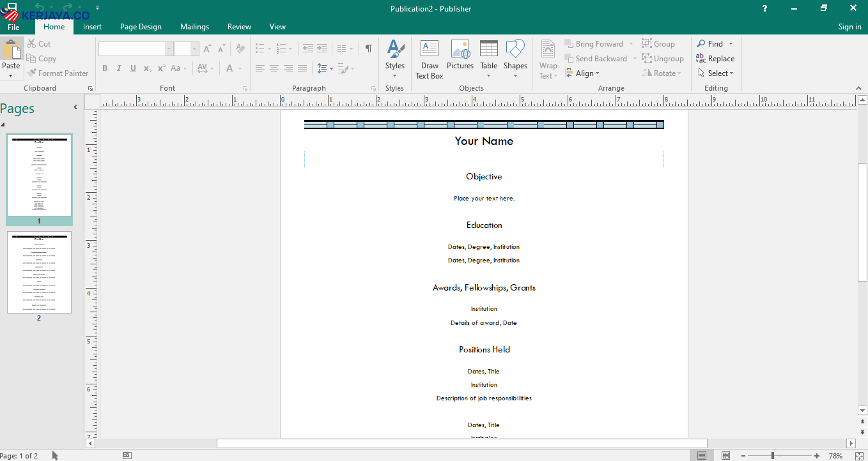Click the Paste icon
The width and height of the screenshot is (868, 461).
point(11,50)
